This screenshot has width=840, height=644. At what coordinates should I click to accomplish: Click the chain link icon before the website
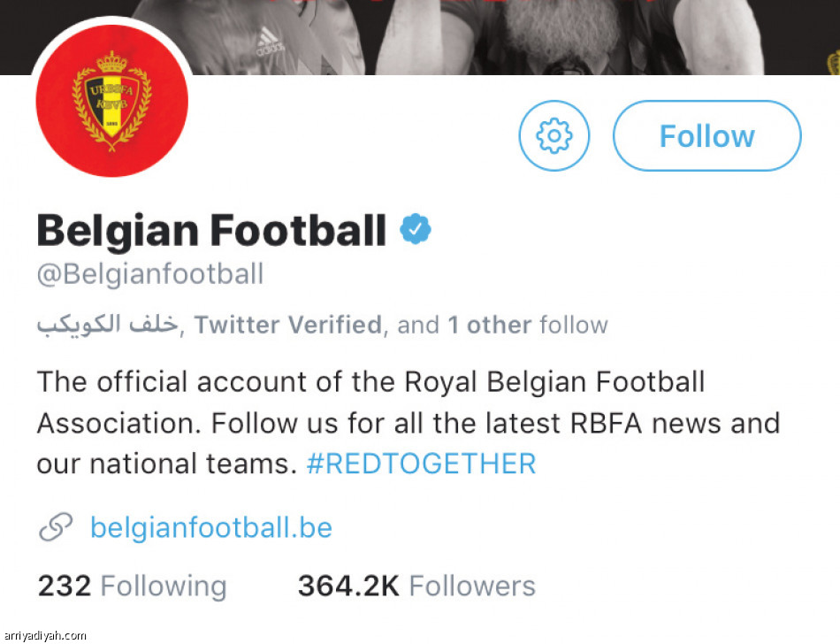click(56, 528)
